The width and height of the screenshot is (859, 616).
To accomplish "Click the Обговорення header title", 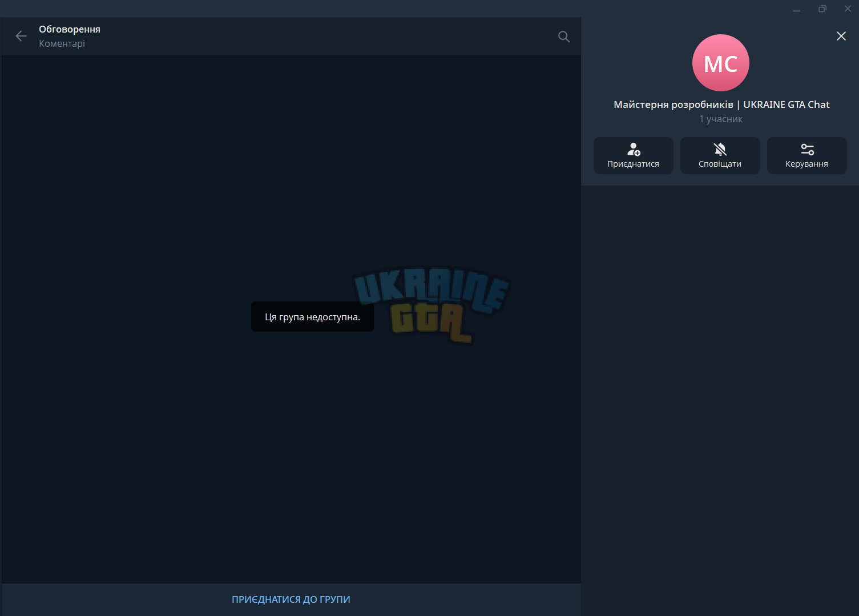I will (x=70, y=29).
